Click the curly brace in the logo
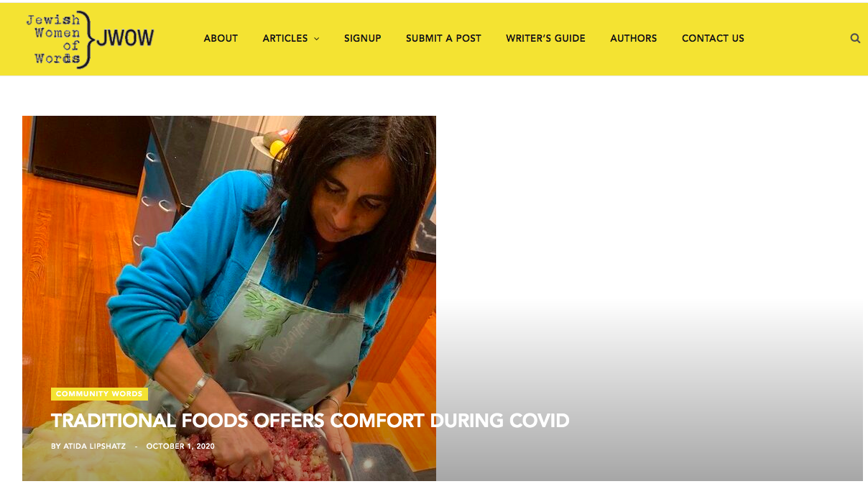This screenshot has height=489, width=868. coord(86,40)
